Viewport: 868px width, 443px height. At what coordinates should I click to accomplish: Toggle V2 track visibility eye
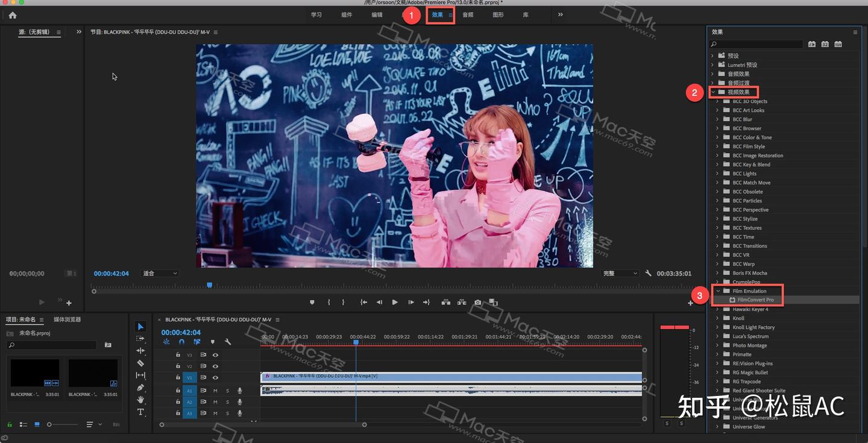click(x=215, y=366)
